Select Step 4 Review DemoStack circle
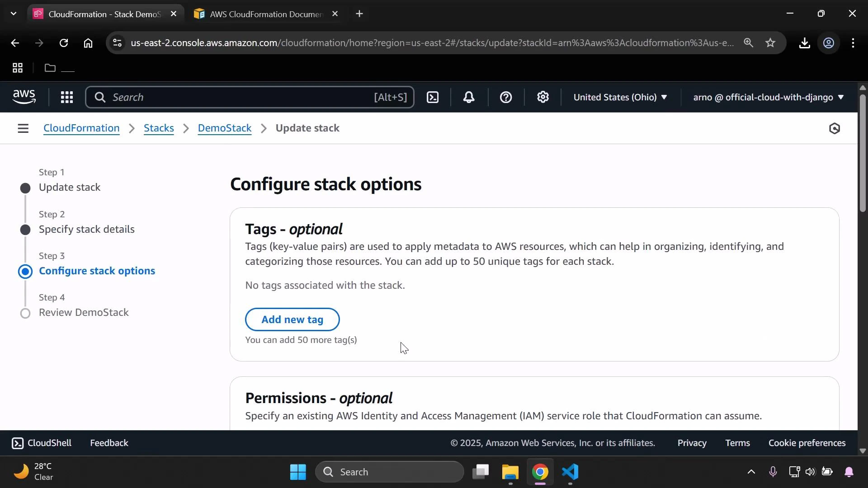Viewport: 868px width, 488px height. 25,313
